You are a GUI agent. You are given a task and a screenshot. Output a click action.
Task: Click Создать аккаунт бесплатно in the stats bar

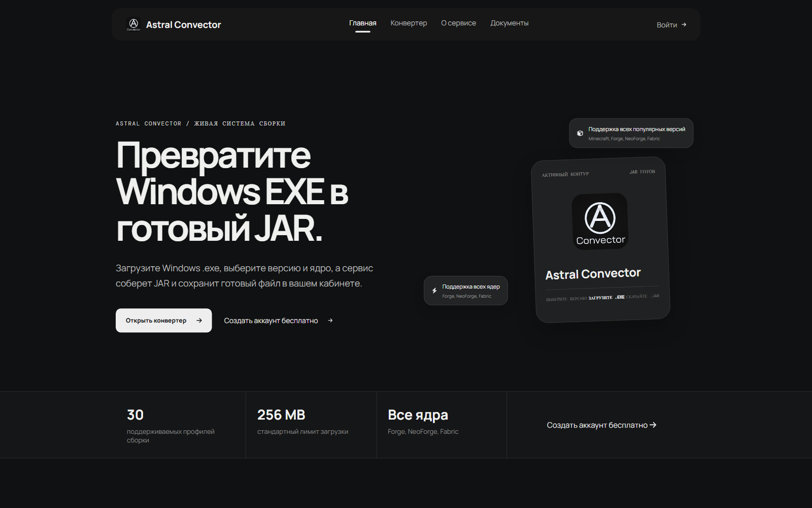click(x=602, y=425)
